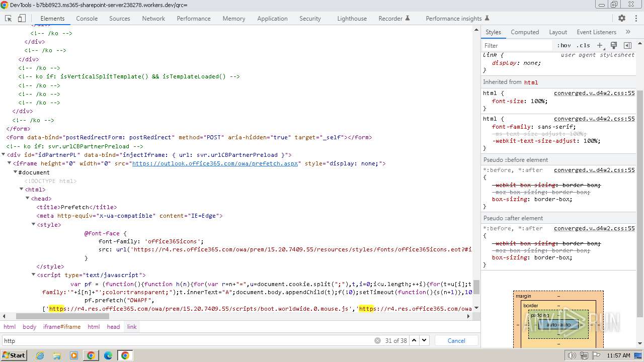The width and height of the screenshot is (644, 362).
Task: Open the customize DevTools kebab menu
Action: [x=635, y=18]
